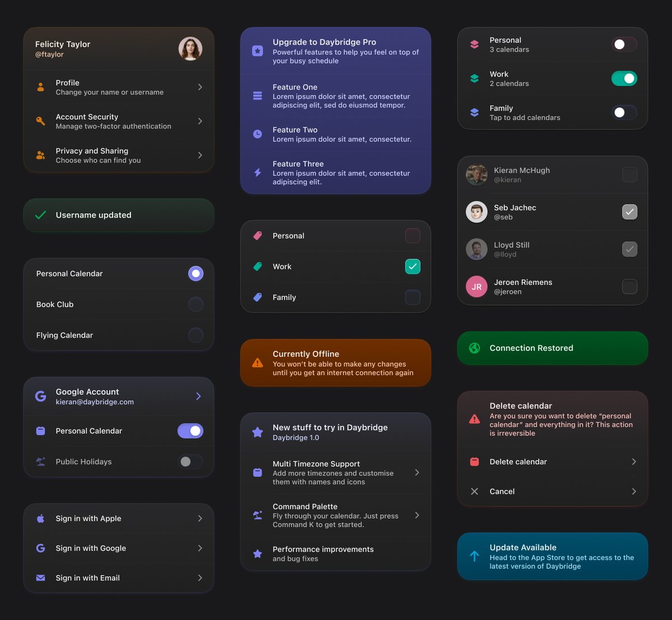Click the people icon beside Privacy and Sharing
The height and width of the screenshot is (620, 672).
(40, 156)
